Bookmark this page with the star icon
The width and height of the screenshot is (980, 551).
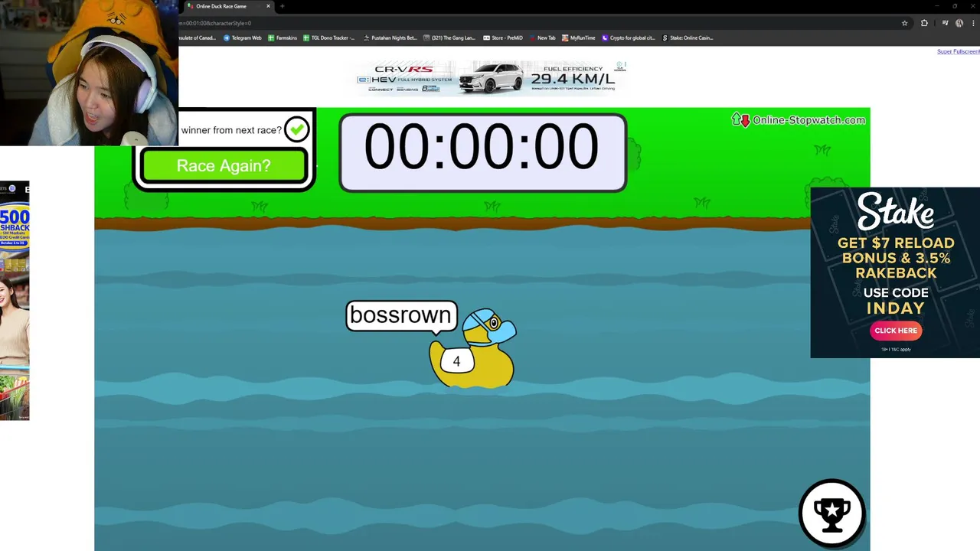[x=904, y=23]
